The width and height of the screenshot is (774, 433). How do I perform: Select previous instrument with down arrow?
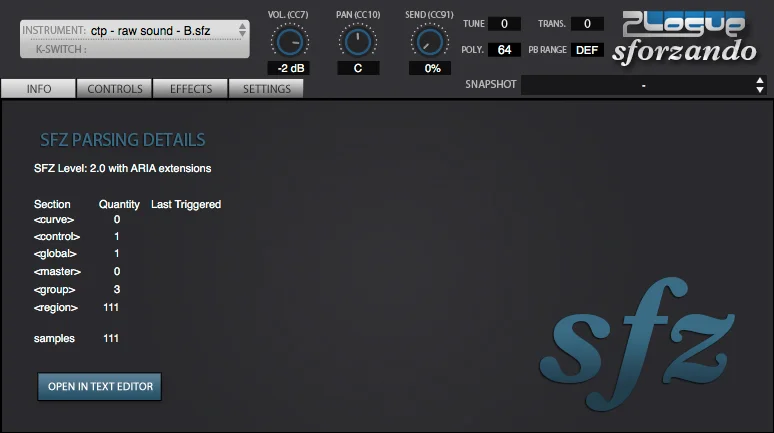tap(242, 34)
